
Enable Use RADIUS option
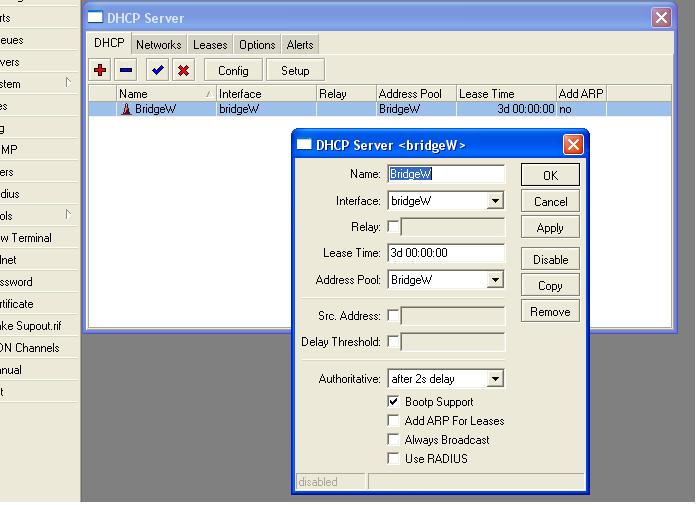pyautogui.click(x=394, y=459)
